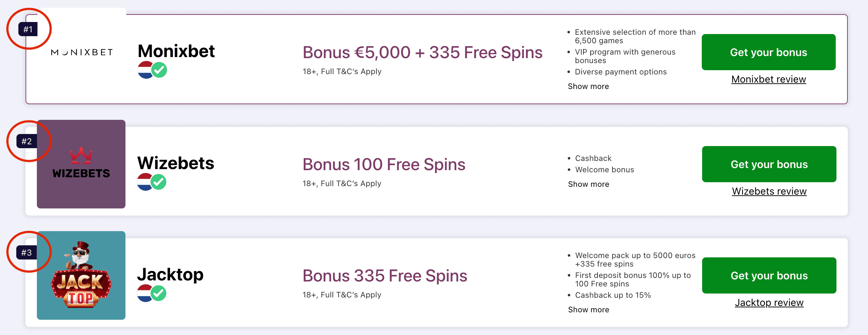This screenshot has height=335, width=868.
Task: Click the #2 rank badge
Action: pyautogui.click(x=27, y=141)
